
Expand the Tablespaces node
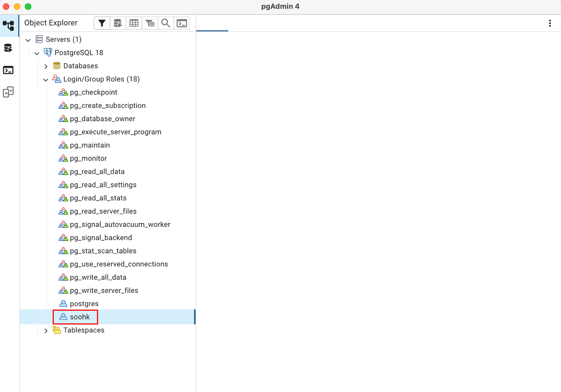46,331
